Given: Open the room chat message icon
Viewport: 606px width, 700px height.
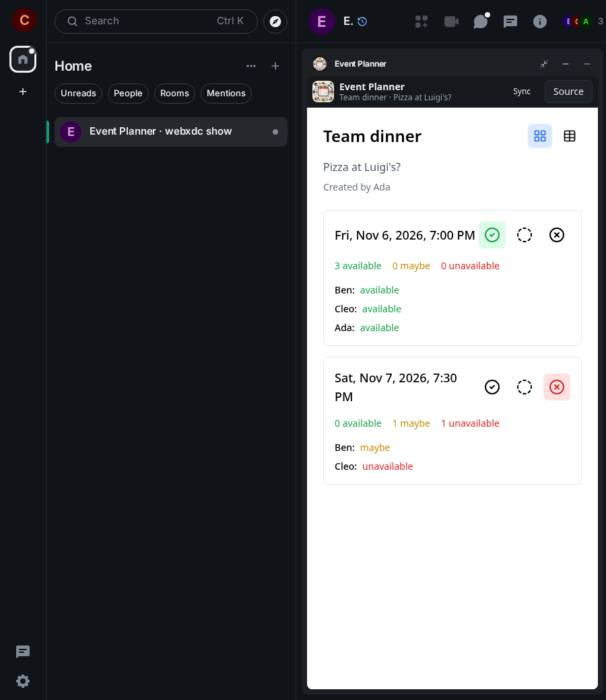Looking at the screenshot, I should coord(510,22).
